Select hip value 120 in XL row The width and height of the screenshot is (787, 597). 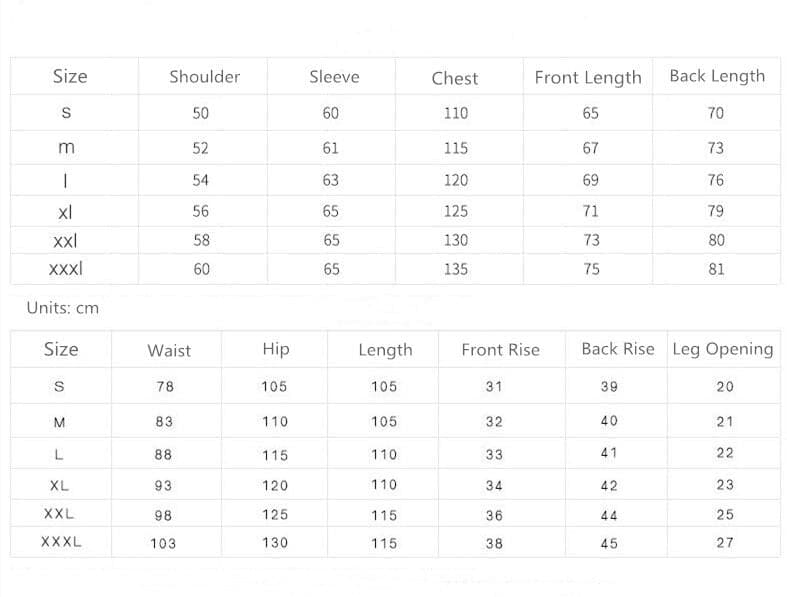click(275, 486)
